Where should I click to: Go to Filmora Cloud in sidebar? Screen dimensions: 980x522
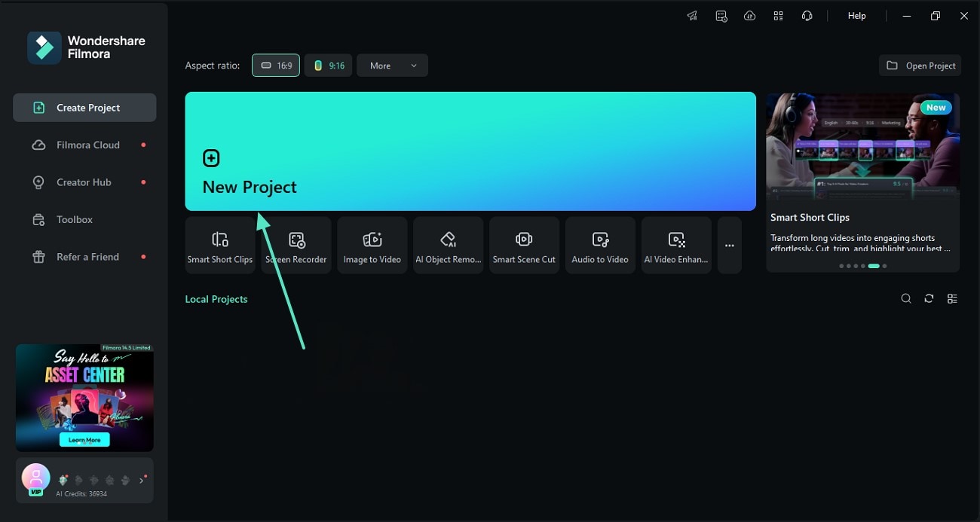click(x=84, y=145)
